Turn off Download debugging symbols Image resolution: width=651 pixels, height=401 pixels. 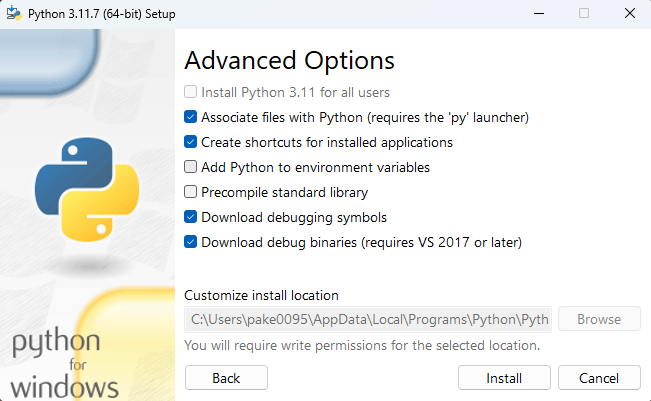tap(191, 217)
